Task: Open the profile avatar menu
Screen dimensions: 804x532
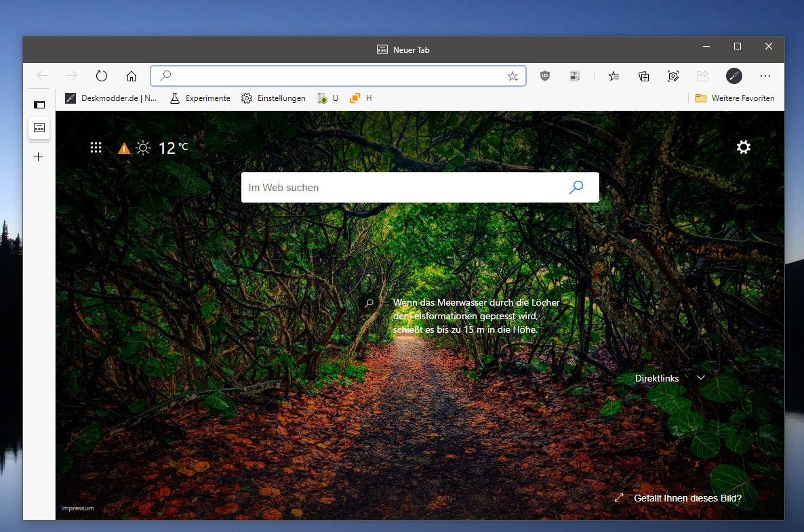Action: click(x=733, y=76)
